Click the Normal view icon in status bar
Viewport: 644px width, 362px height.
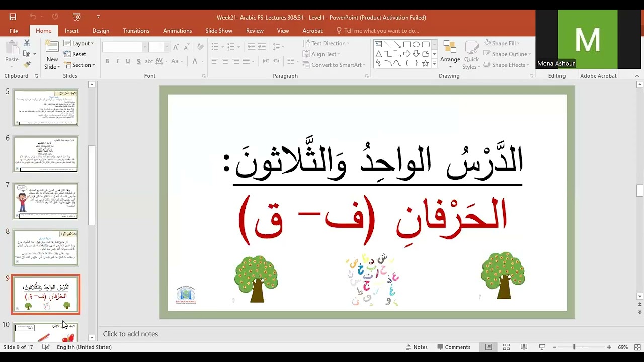click(x=488, y=347)
